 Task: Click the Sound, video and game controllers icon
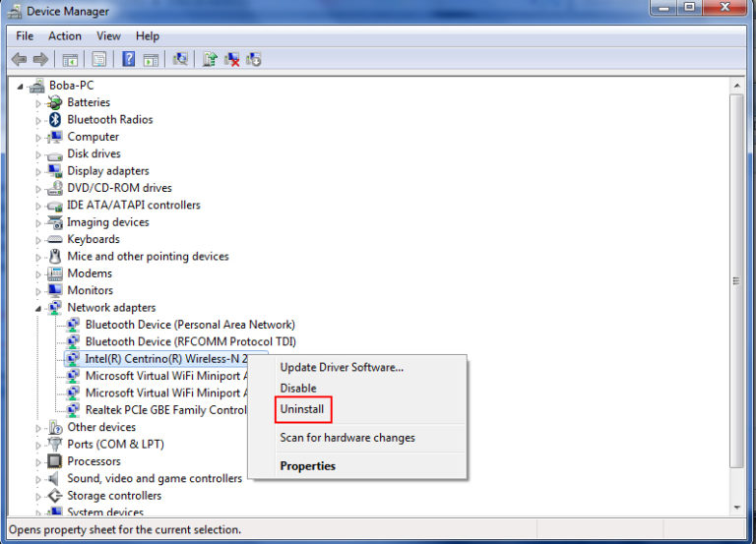click(x=53, y=478)
